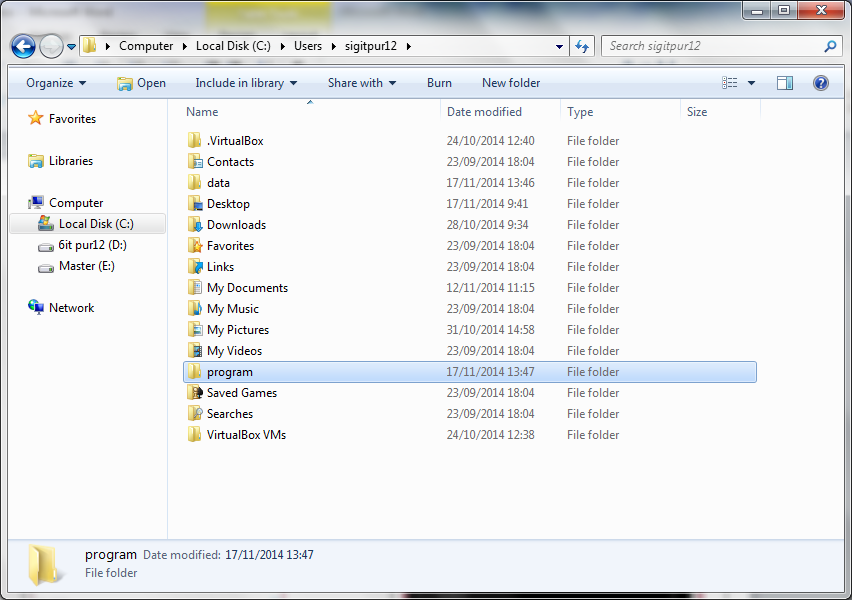This screenshot has height=600, width=852.
Task: Click the Contacts folder icon
Action: [195, 162]
